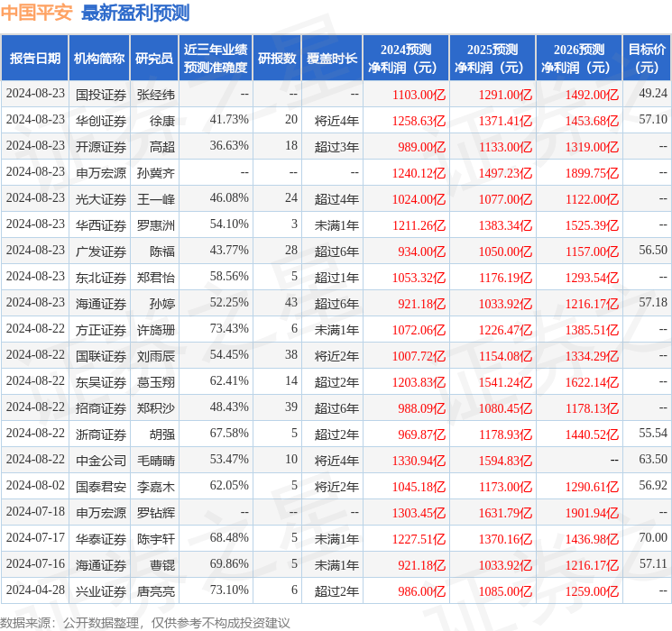Screen dimensions: 672x631
Task: Sort by the 报告日期 column header
Action: [35, 59]
